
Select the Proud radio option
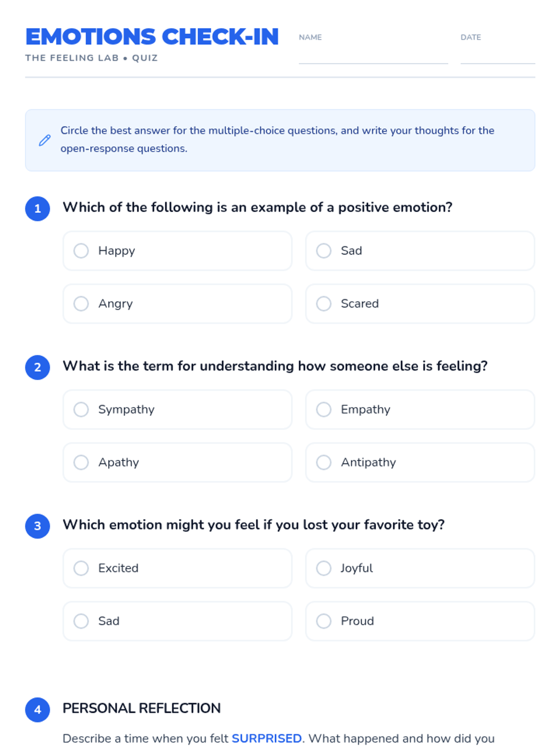(x=324, y=621)
